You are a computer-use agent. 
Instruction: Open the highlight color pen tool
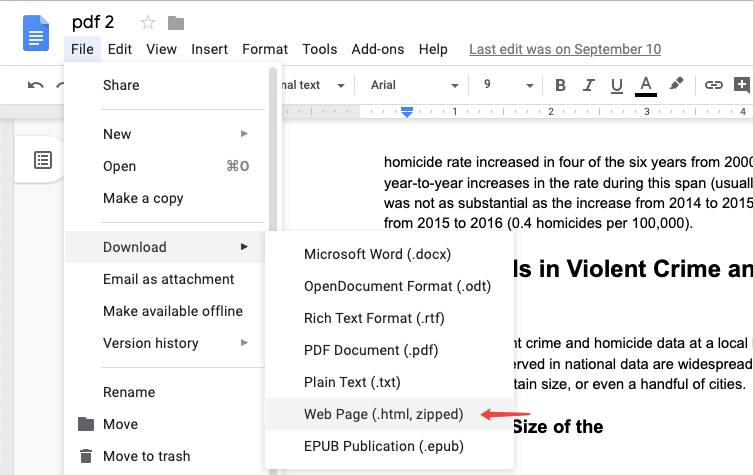pyautogui.click(x=677, y=85)
